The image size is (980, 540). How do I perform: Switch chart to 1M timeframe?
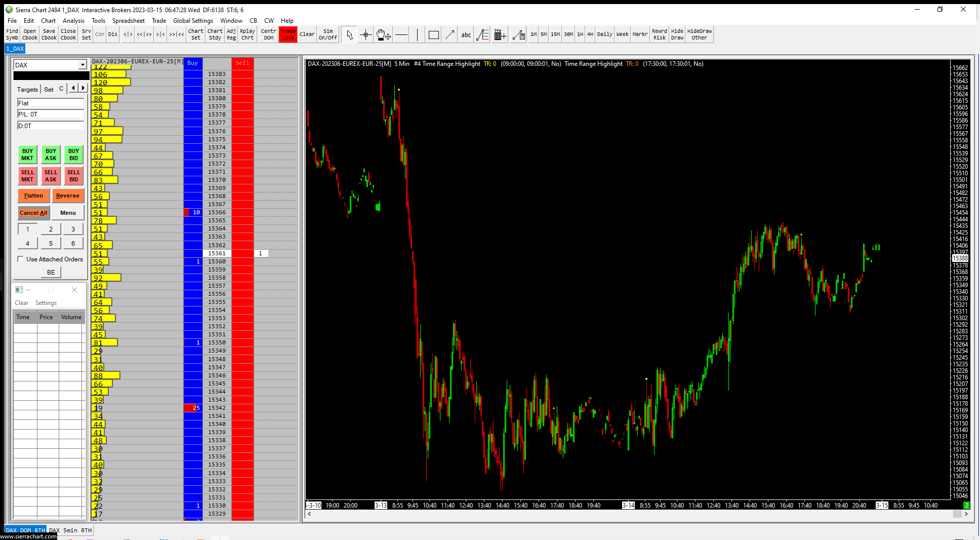pos(534,34)
